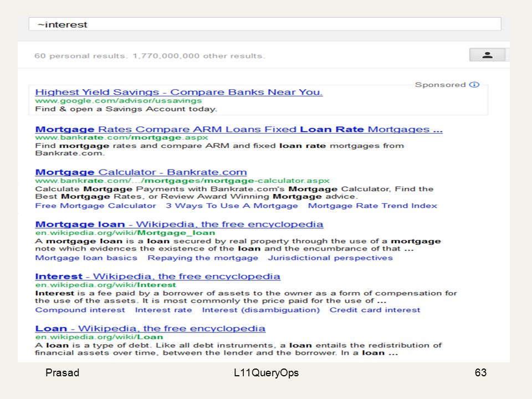The width and height of the screenshot is (532, 399).
Task: Click the ~interest search input field
Action: (x=265, y=24)
